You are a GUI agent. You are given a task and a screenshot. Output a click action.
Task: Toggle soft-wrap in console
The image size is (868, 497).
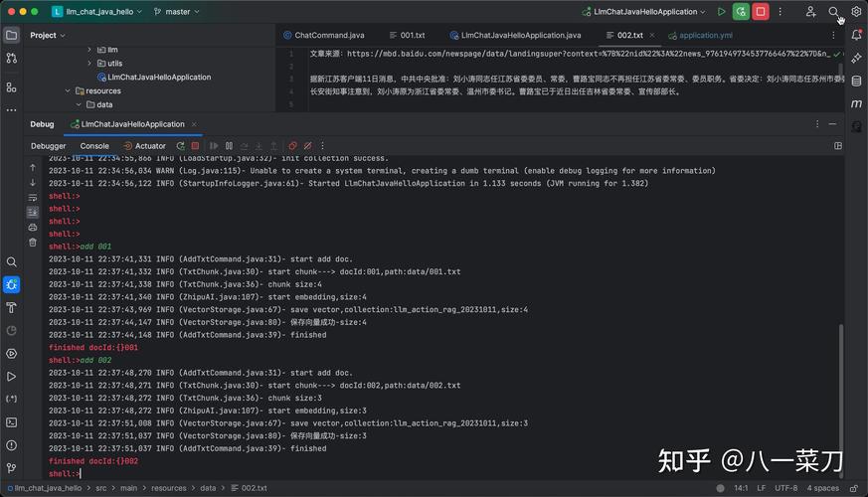(33, 198)
